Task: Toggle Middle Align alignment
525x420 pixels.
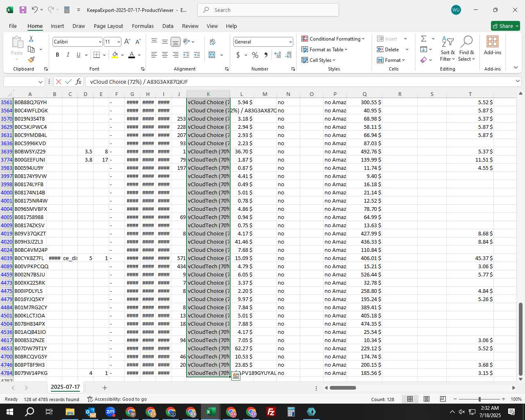Action: click(x=165, y=42)
